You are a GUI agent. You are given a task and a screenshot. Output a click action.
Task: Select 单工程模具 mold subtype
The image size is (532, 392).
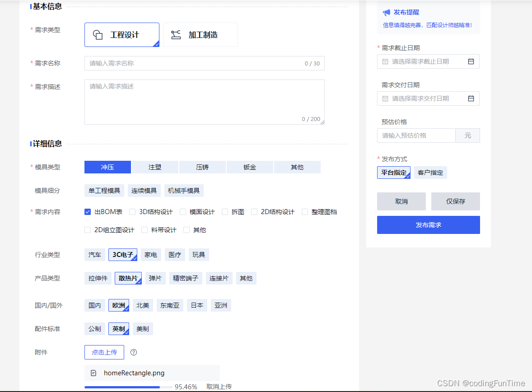pos(104,191)
